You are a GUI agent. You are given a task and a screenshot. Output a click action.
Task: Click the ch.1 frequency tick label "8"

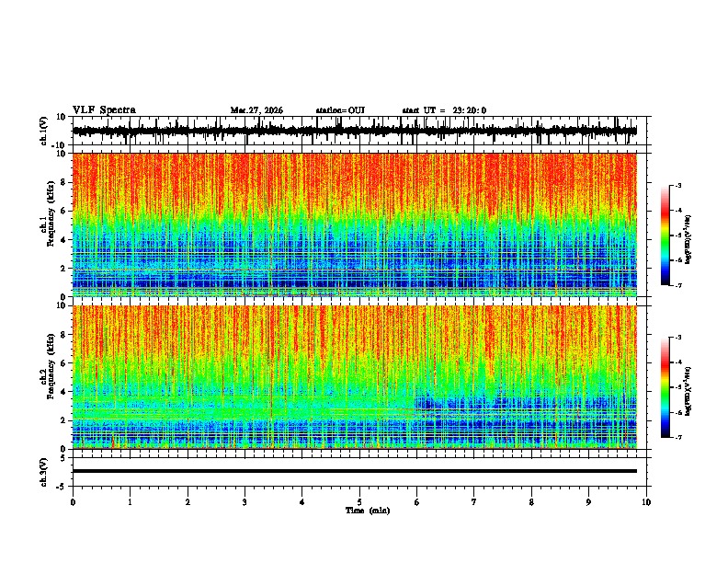(63, 182)
